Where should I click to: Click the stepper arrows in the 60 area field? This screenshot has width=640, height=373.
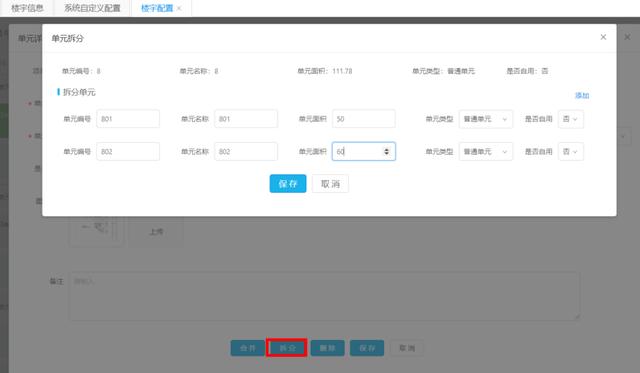[x=386, y=151]
